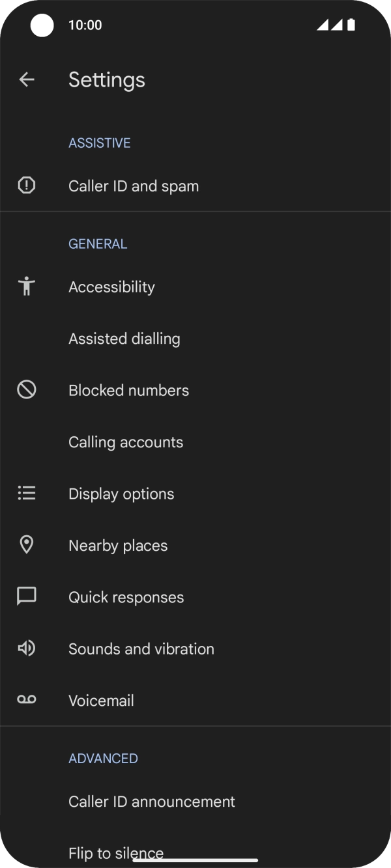Open Nearby places settings entry
Viewport: 391px width, 868px height.
(118, 544)
